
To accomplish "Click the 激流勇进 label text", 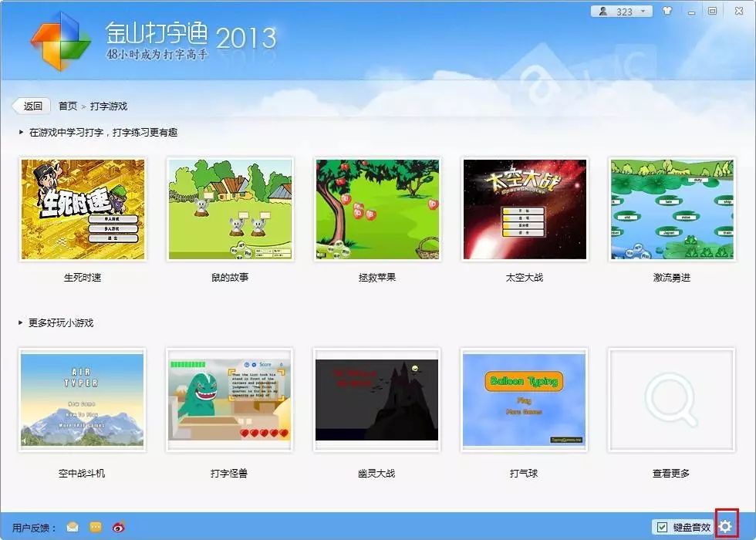I will coord(672,277).
